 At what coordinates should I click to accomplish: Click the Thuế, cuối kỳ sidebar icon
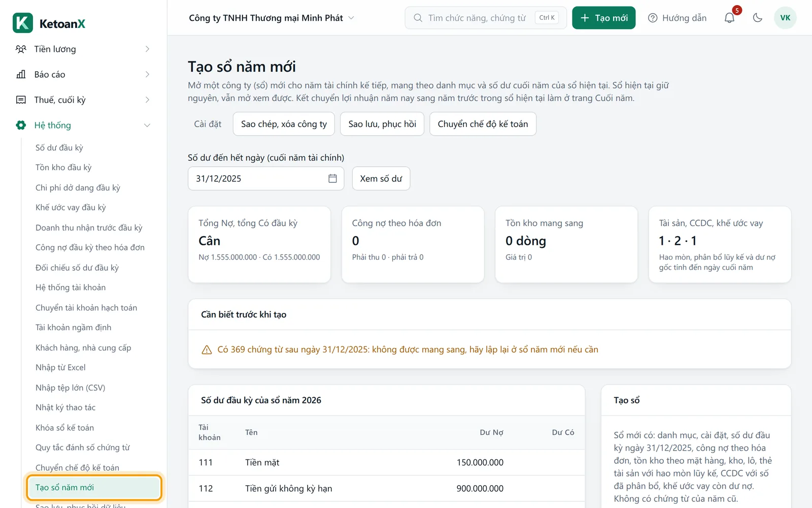coord(21,100)
